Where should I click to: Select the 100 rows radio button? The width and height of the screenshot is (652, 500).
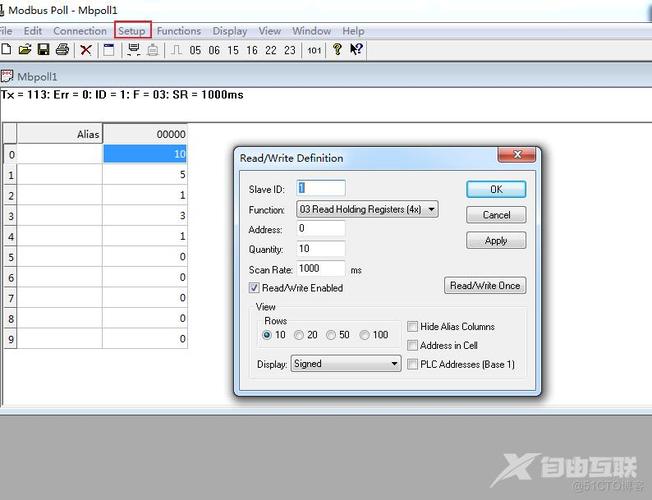pos(364,335)
